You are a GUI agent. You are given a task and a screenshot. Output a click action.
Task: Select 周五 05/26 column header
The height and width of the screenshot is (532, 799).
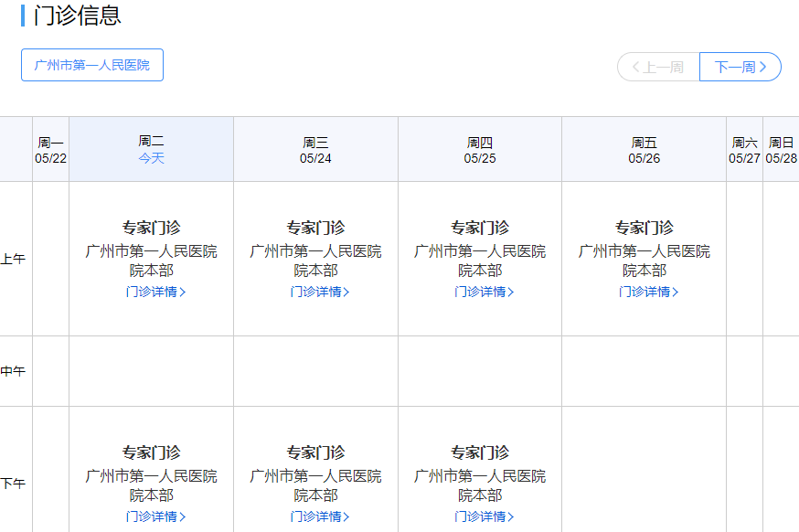(645, 150)
